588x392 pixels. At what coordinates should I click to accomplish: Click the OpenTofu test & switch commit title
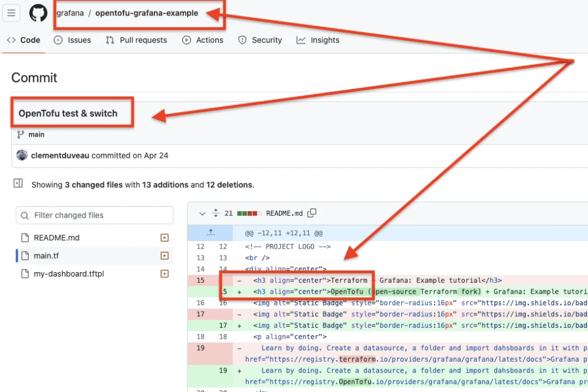coord(68,113)
